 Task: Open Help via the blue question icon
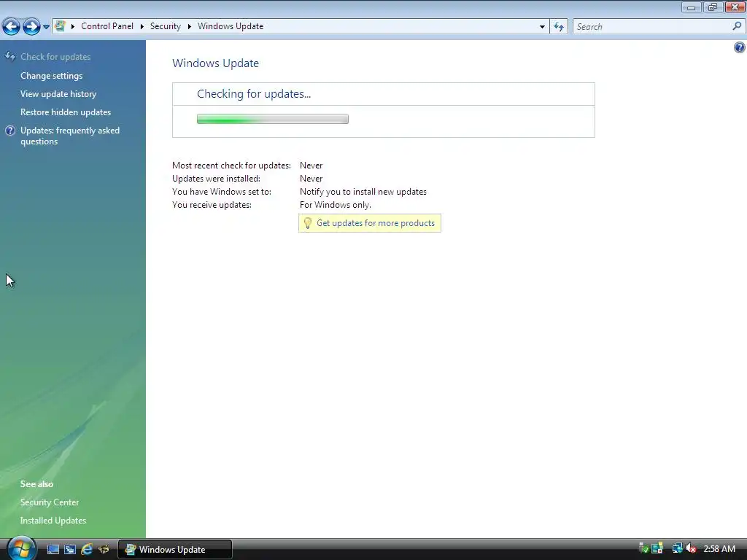point(740,47)
